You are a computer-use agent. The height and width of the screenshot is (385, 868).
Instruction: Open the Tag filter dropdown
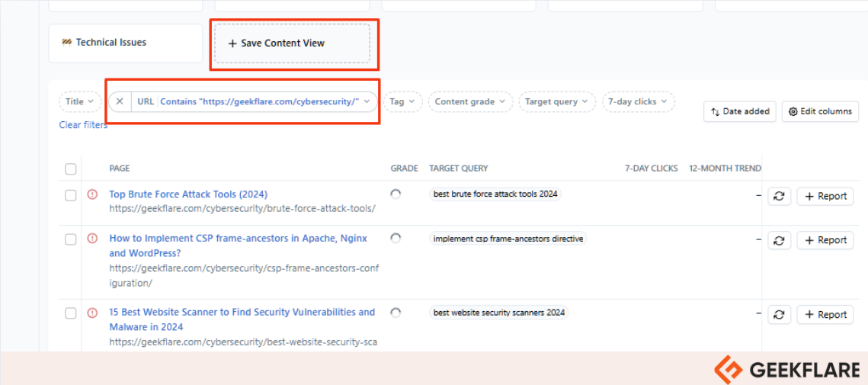click(x=402, y=101)
